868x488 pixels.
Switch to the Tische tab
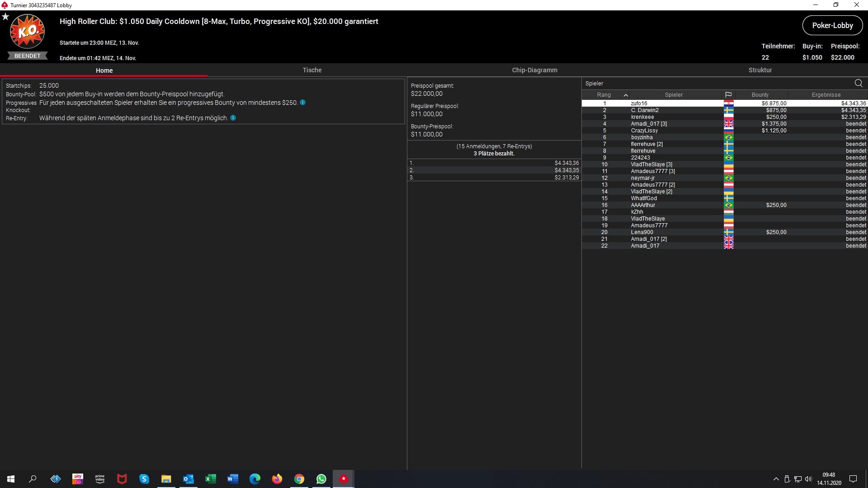pos(312,70)
